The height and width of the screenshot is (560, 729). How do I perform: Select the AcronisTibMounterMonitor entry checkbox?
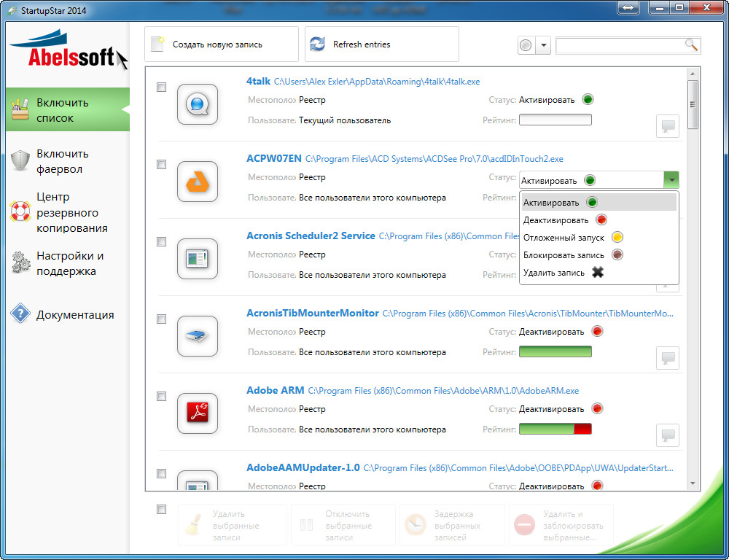(x=162, y=319)
